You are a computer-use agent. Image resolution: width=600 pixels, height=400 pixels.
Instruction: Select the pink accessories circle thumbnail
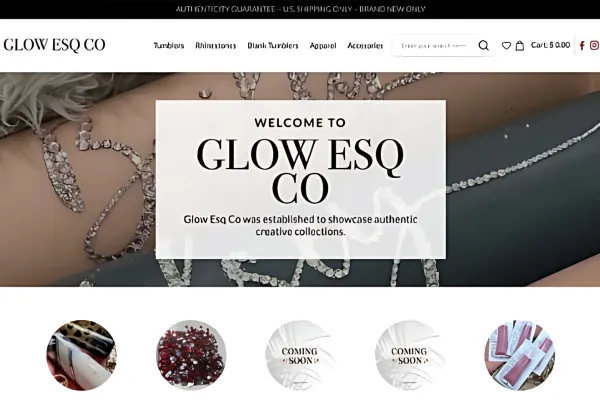click(x=519, y=355)
